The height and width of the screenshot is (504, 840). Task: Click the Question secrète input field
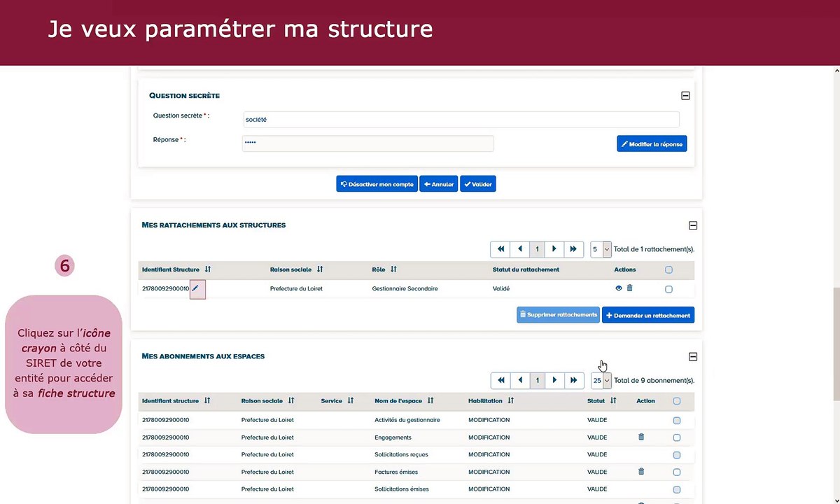coord(461,120)
